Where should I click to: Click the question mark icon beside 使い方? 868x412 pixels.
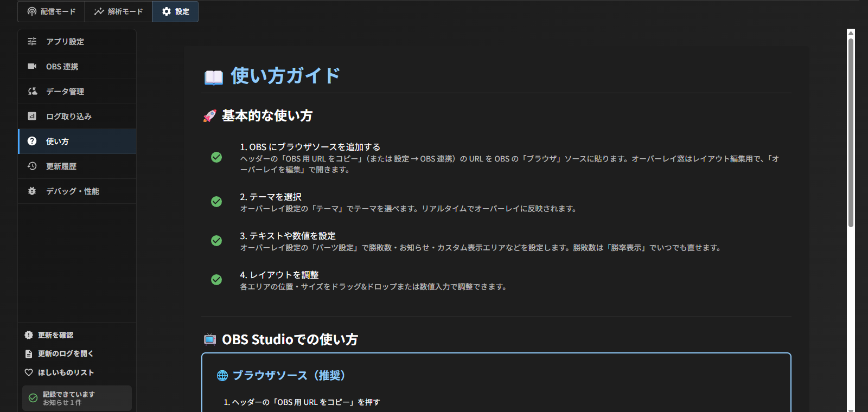[32, 141]
